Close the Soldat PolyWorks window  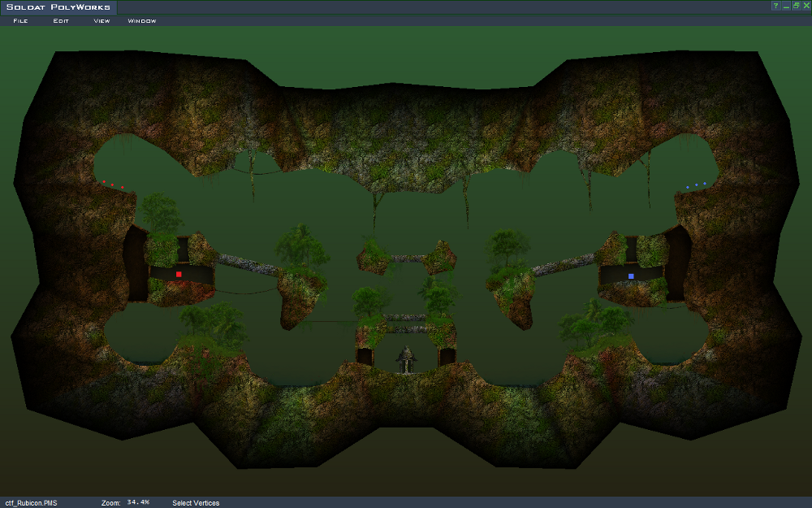[806, 5]
